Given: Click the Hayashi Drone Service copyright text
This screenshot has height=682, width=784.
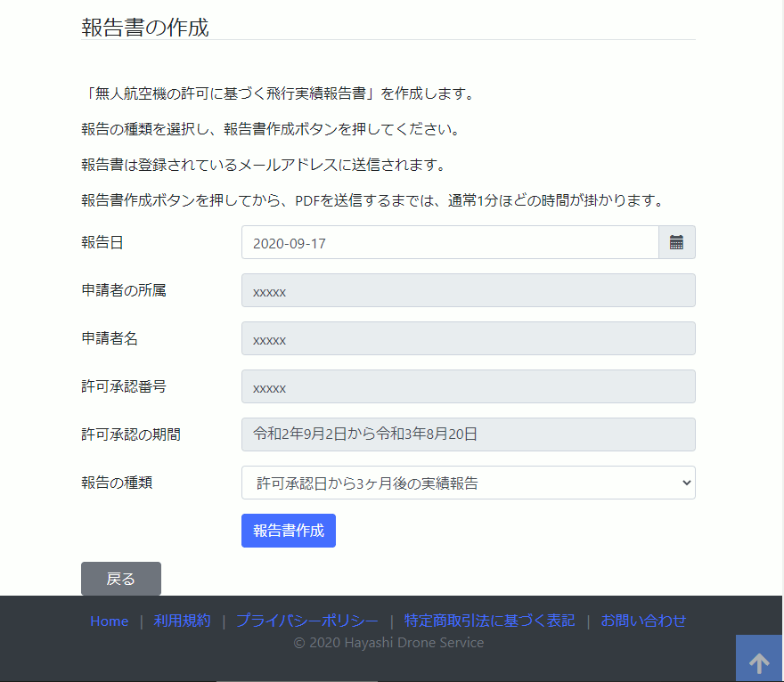Looking at the screenshot, I should [x=388, y=643].
